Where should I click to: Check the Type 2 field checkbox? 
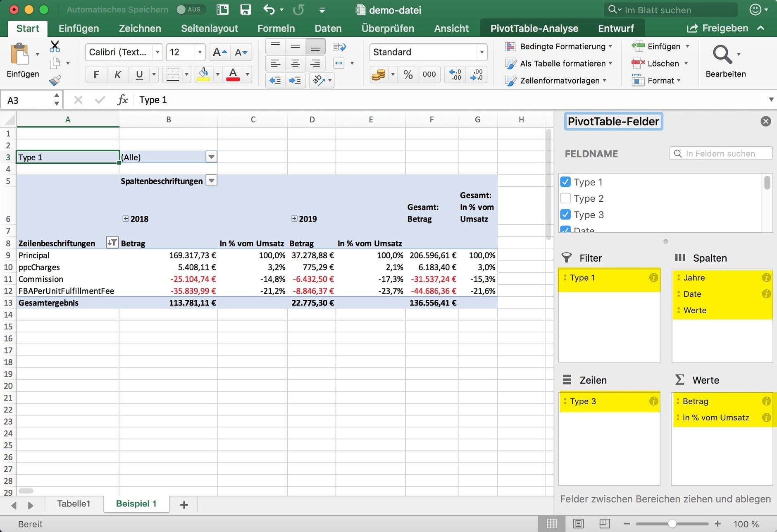coord(565,198)
